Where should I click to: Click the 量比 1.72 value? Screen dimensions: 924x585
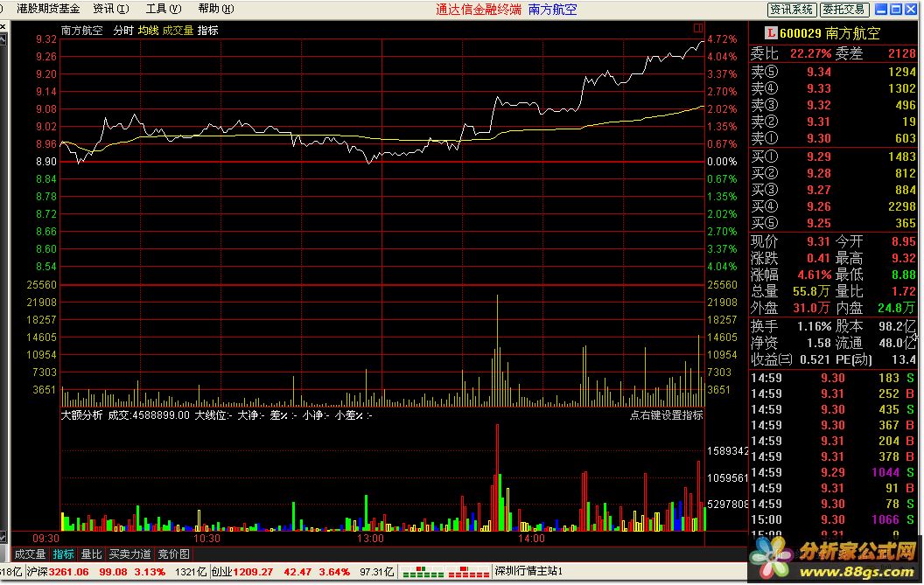coord(904,291)
